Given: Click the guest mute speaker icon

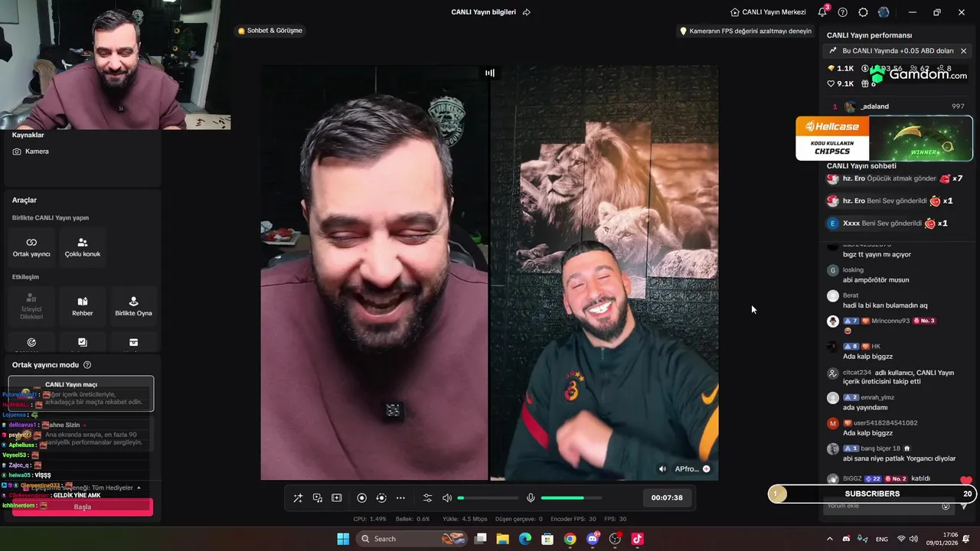Looking at the screenshot, I should point(662,469).
